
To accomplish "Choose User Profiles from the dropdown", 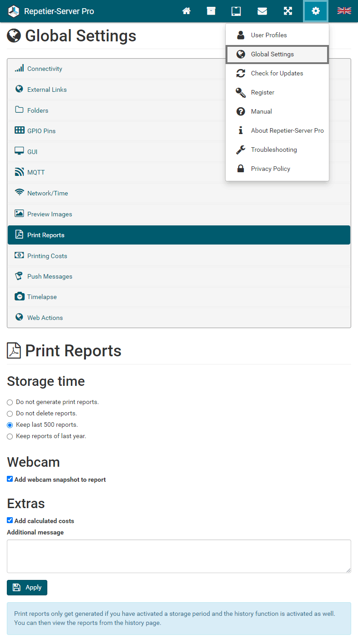I will (268, 35).
